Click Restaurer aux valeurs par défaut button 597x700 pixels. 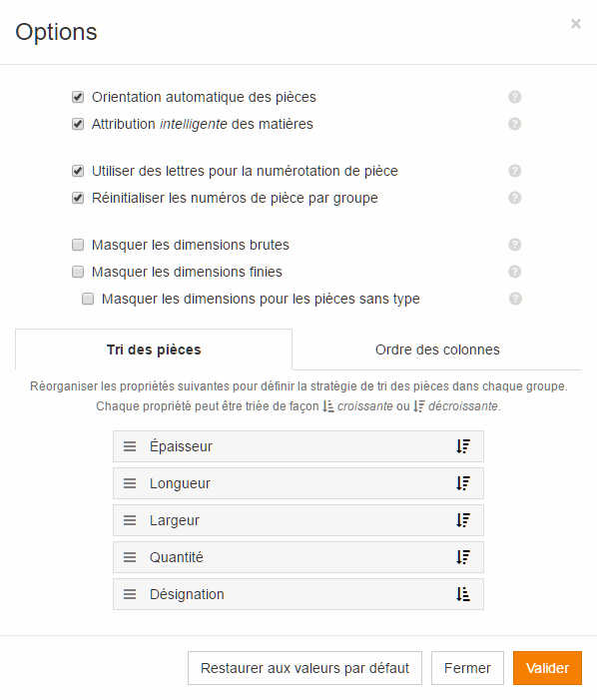click(x=304, y=668)
